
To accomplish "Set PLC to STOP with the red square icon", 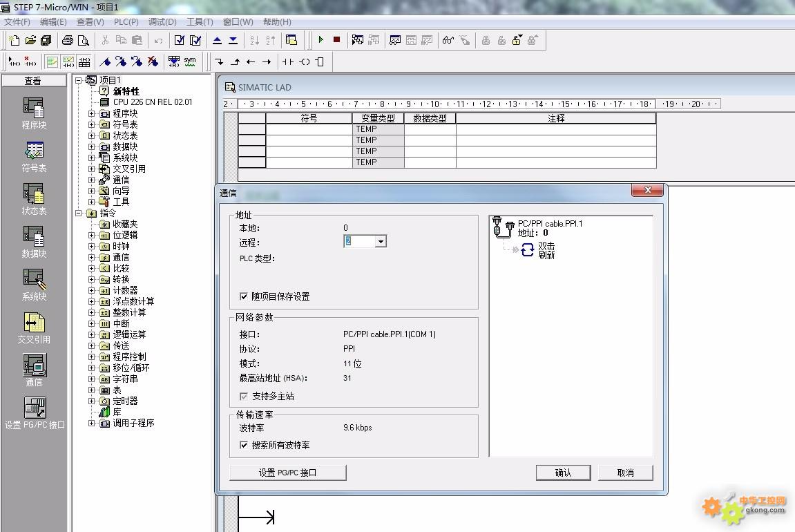I will point(336,39).
